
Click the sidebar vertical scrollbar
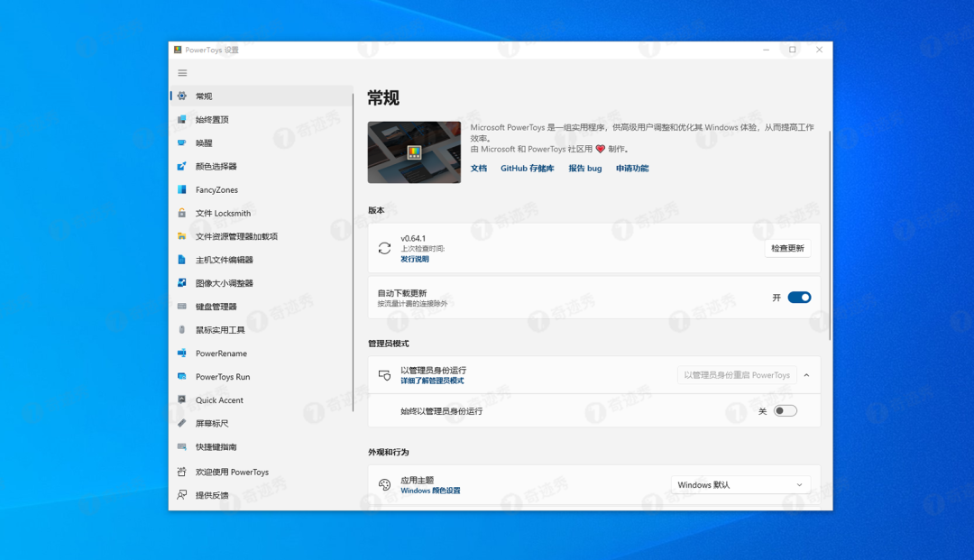click(353, 252)
